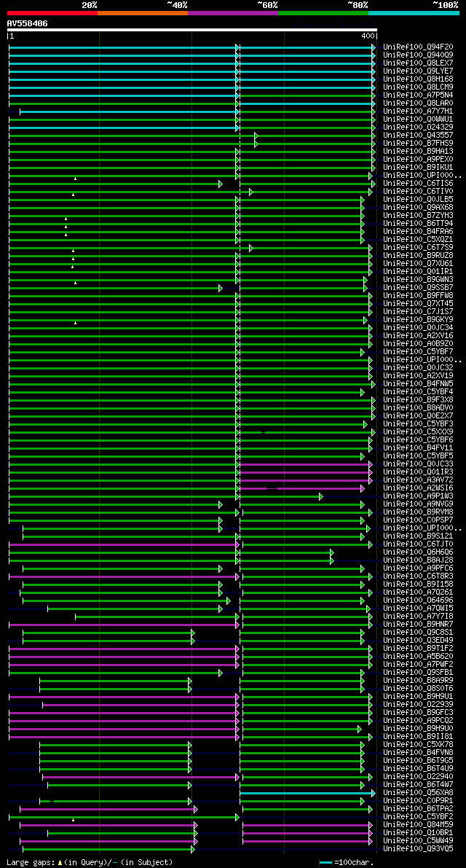Select the AV558406 query name
The height and width of the screenshot is (868, 466).
point(27,23)
